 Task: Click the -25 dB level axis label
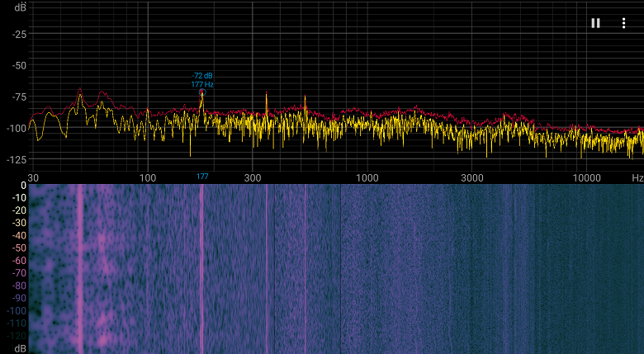pyautogui.click(x=19, y=35)
